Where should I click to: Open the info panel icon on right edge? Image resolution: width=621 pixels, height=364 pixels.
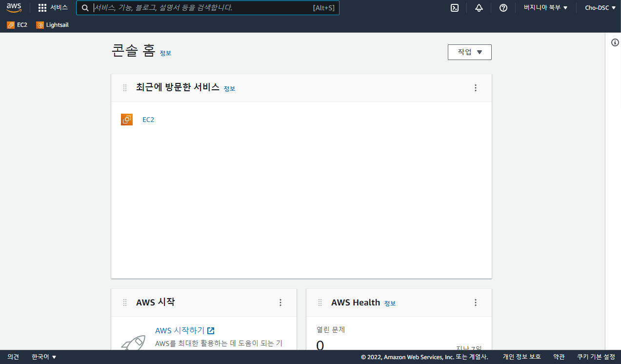tap(615, 42)
